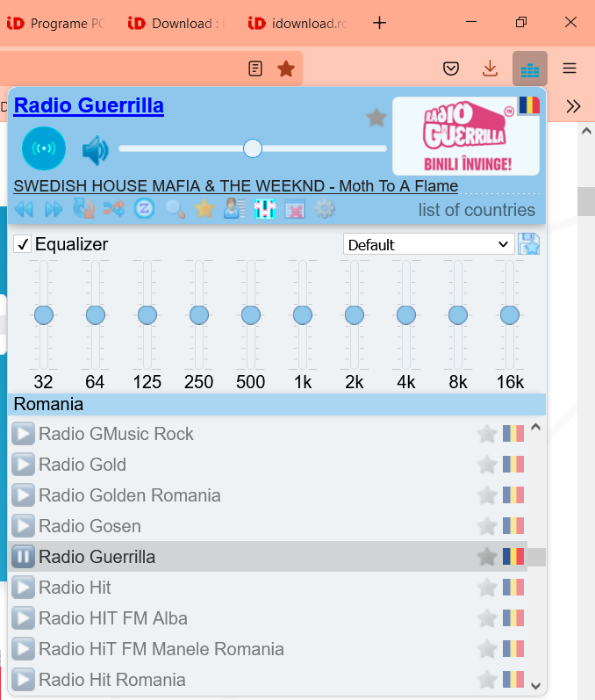595x700 pixels.
Task: Play Radio HIT FM Alba station
Action: click(23, 618)
